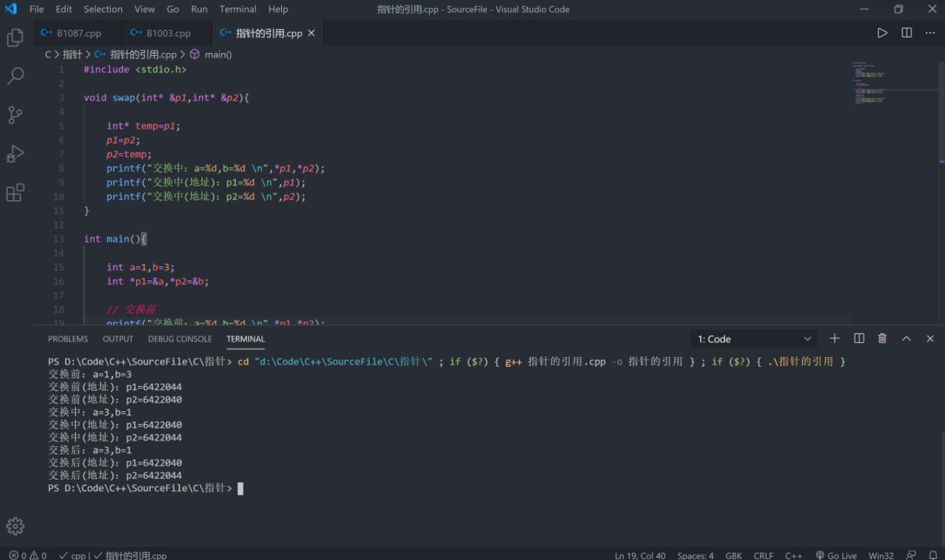
Task: Switch to the PROBLEMS panel tab
Action: [x=68, y=339]
